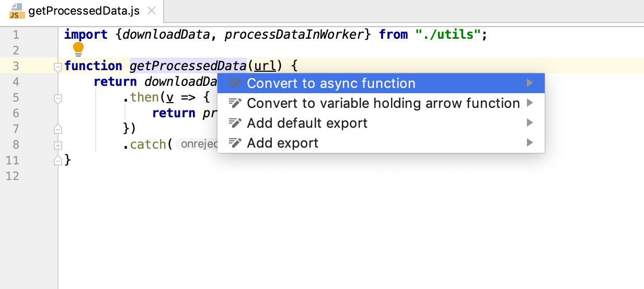The height and width of the screenshot is (289, 644).
Task: Click the pencil icon beside Convert to async function
Action: tap(235, 83)
